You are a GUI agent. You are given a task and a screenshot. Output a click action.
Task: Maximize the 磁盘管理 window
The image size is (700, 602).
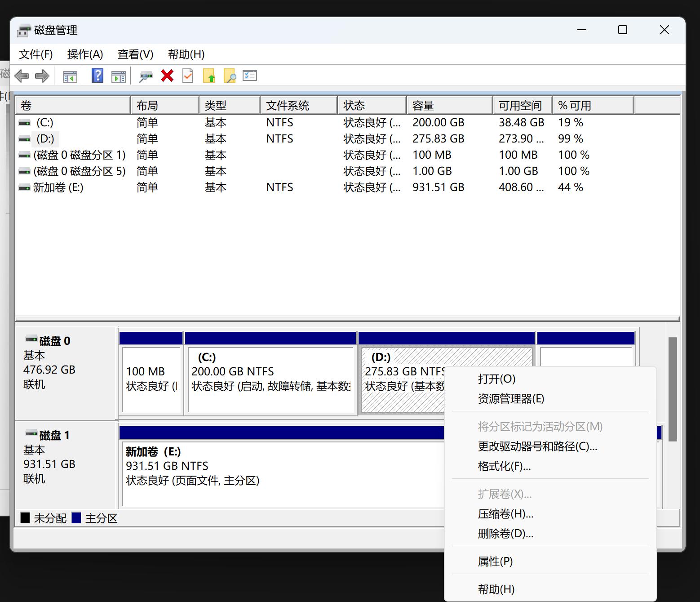pos(623,30)
